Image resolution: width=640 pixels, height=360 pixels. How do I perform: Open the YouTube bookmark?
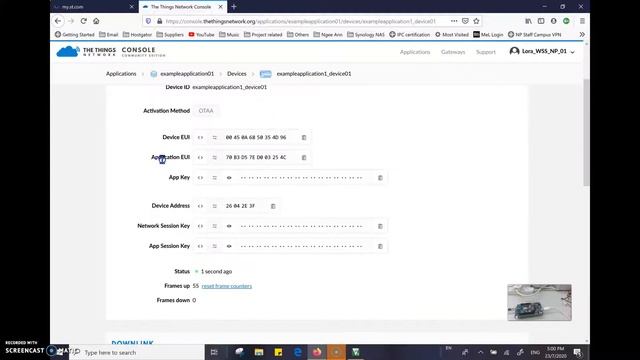[201, 35]
